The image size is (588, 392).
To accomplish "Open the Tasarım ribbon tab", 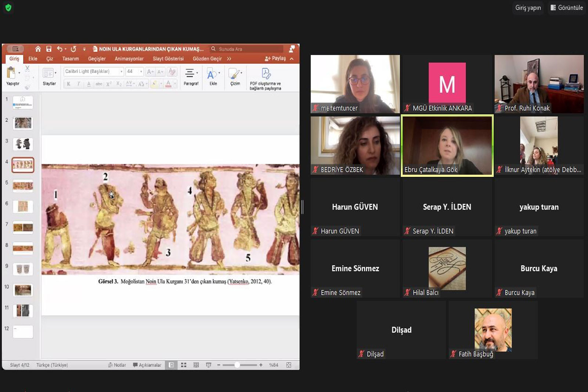I will (x=71, y=59).
